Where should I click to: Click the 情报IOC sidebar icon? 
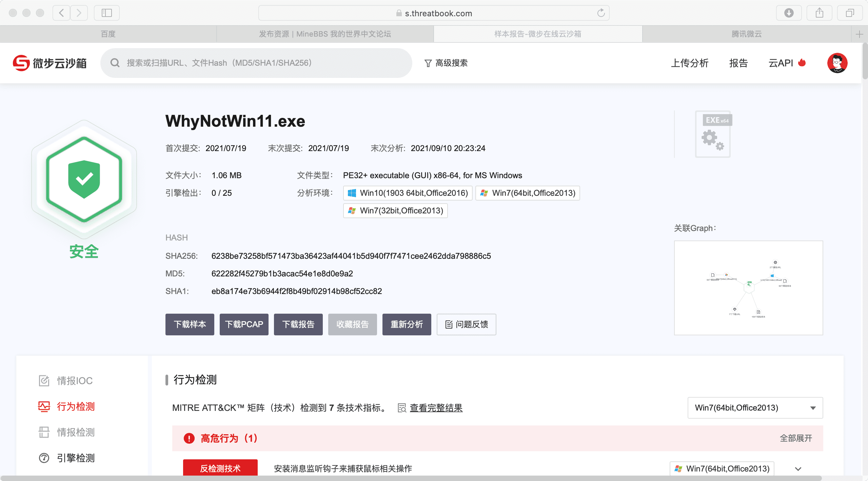coord(44,381)
